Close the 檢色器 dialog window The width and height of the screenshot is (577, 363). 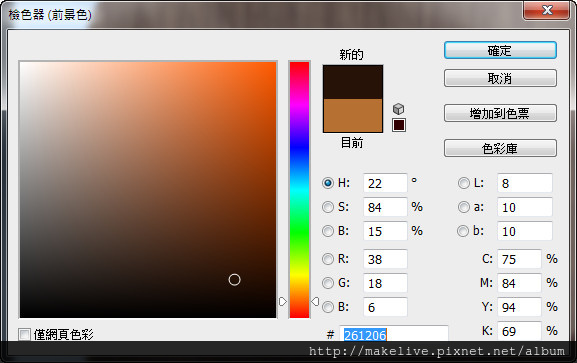pos(547,10)
